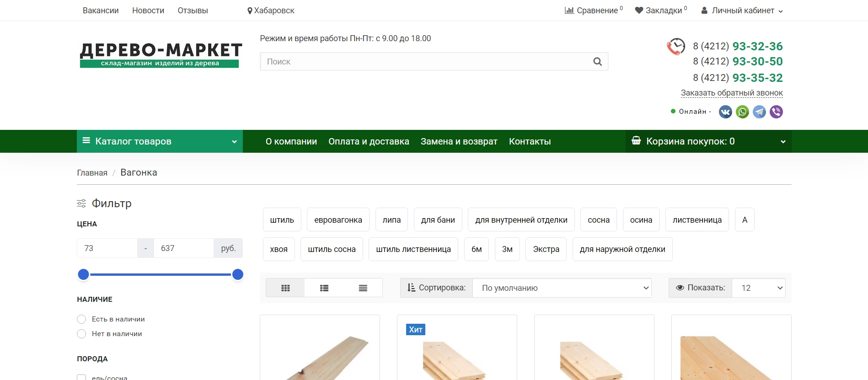This screenshot has width=868, height=380.
Task: Open the Telegram chat icon
Action: [759, 112]
